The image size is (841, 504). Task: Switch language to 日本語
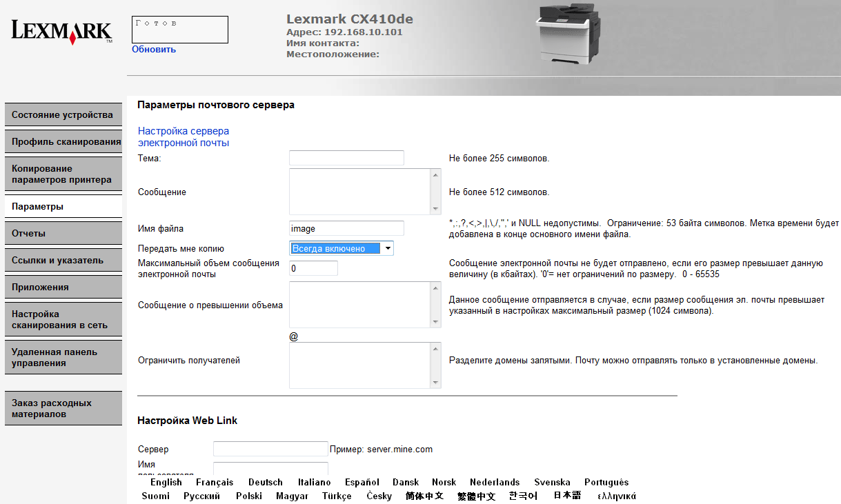(x=567, y=496)
